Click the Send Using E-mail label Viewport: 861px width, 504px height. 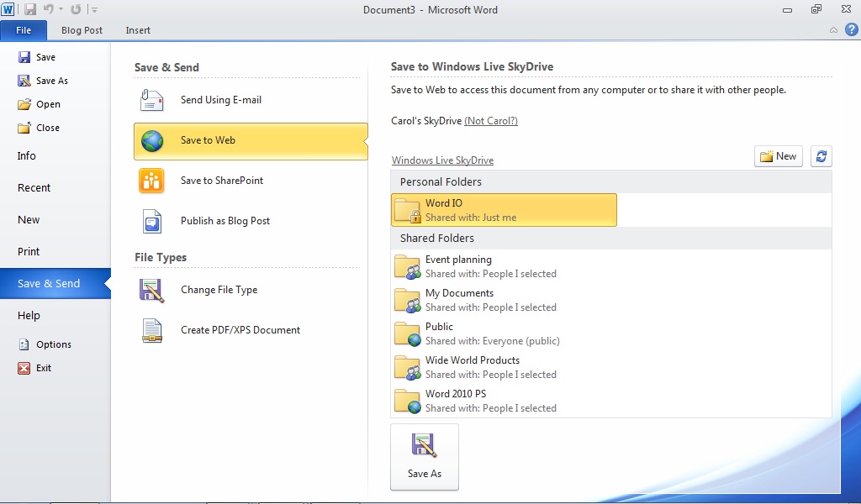pos(221,100)
